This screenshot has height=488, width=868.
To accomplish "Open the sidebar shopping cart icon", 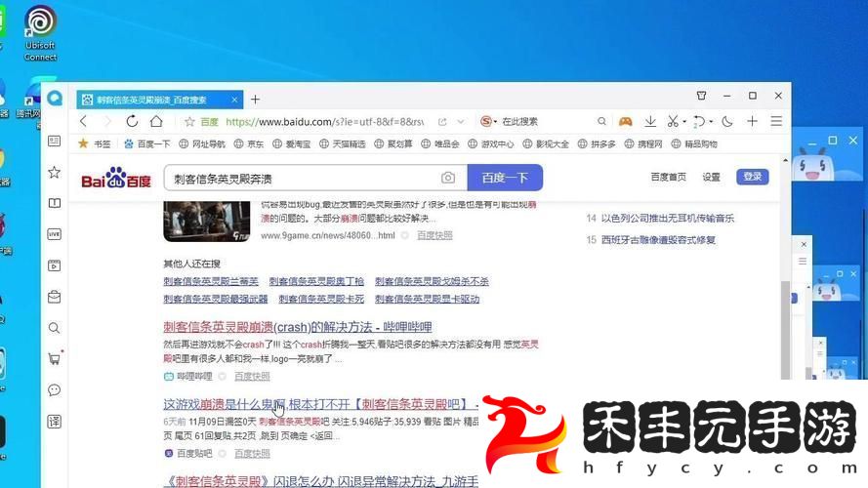I will pos(55,358).
